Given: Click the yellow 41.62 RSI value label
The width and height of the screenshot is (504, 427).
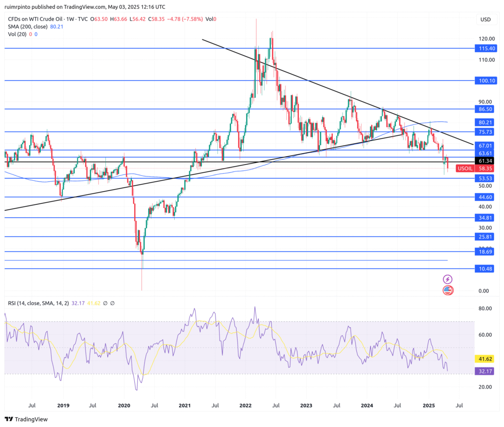Looking at the screenshot, I should 485,360.
